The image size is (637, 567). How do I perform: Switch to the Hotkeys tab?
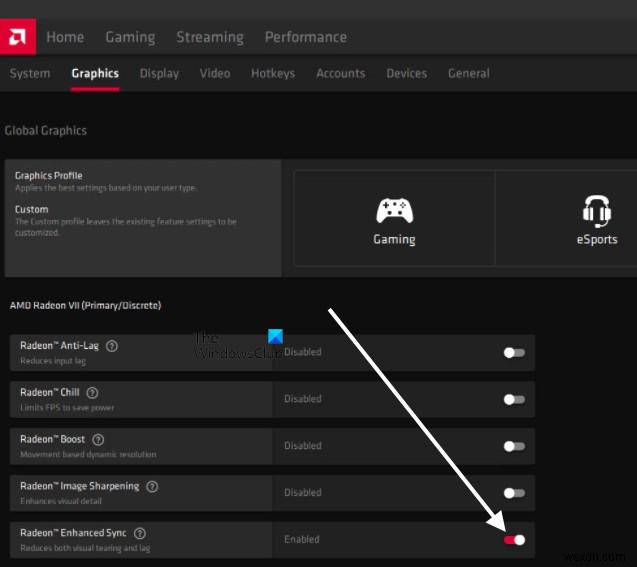(x=273, y=73)
